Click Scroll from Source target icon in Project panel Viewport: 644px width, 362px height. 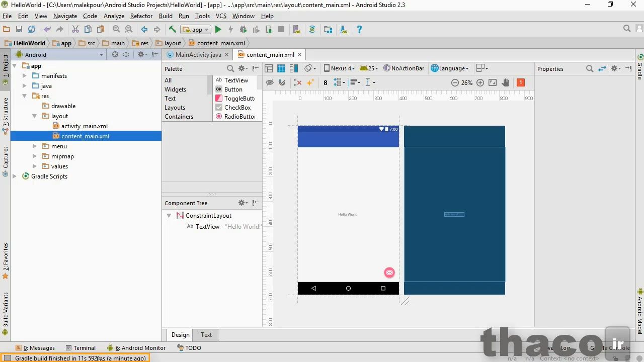tap(115, 55)
